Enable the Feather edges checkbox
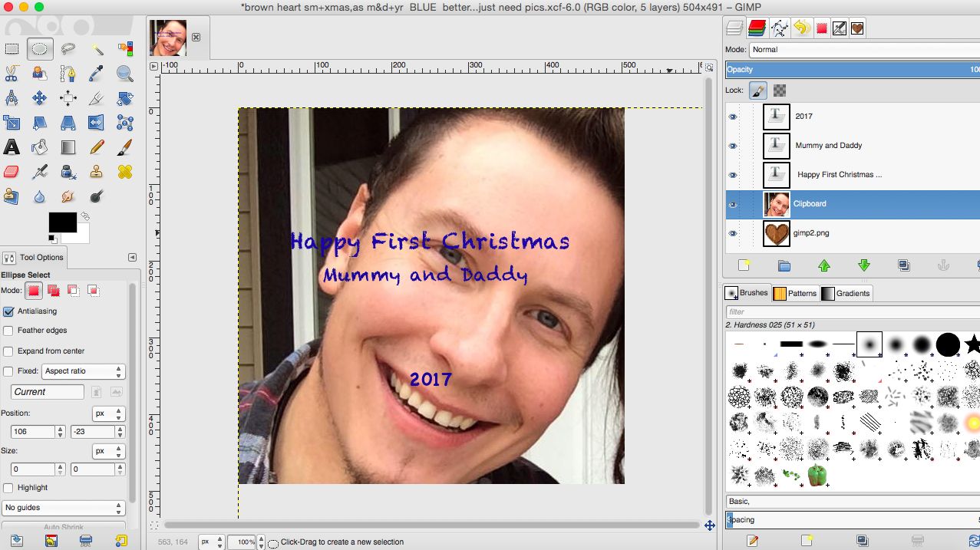The height and width of the screenshot is (550, 980). (9, 331)
